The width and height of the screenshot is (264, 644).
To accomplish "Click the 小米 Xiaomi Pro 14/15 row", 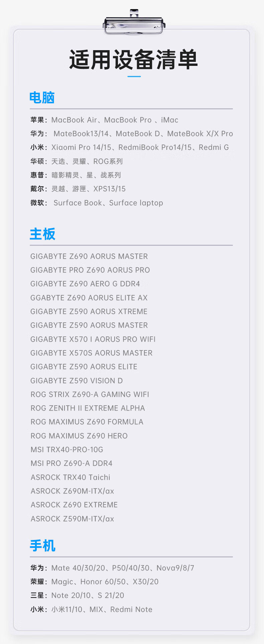I will point(130,147).
